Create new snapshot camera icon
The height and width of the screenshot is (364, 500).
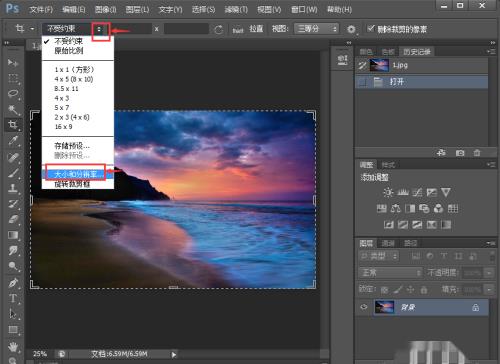coord(460,153)
